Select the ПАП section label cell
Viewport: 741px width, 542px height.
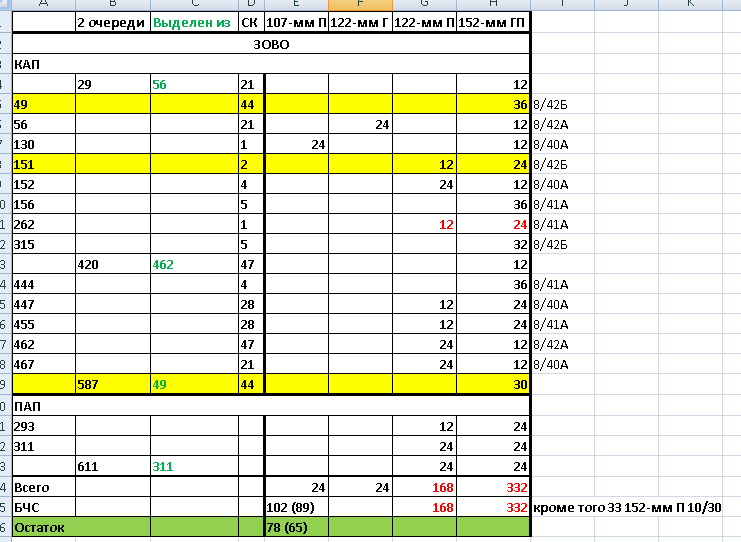coord(43,407)
